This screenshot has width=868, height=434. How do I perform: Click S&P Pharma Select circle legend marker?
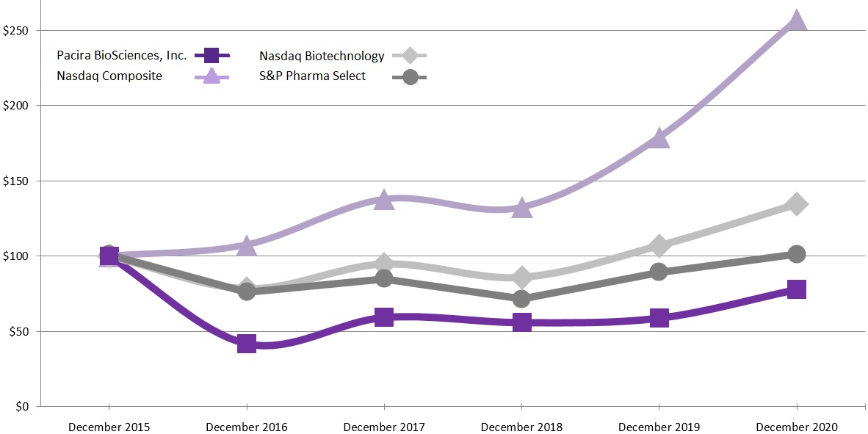410,76
